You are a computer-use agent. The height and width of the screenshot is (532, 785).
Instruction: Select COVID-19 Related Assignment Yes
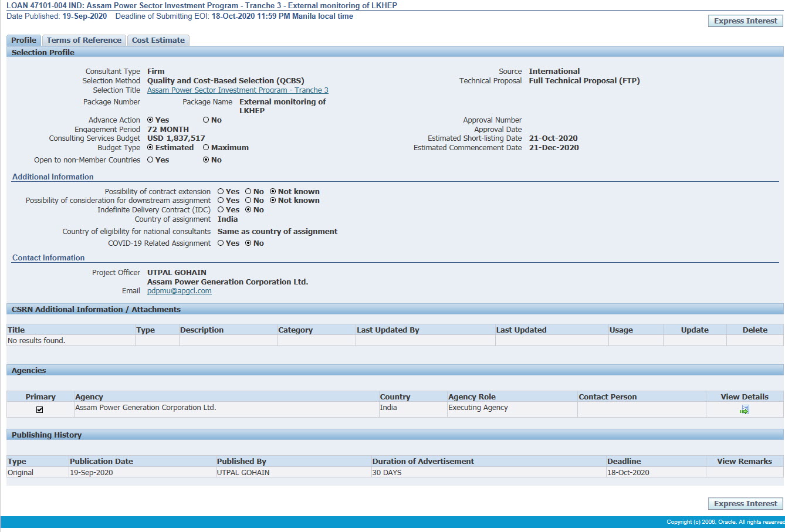(221, 243)
